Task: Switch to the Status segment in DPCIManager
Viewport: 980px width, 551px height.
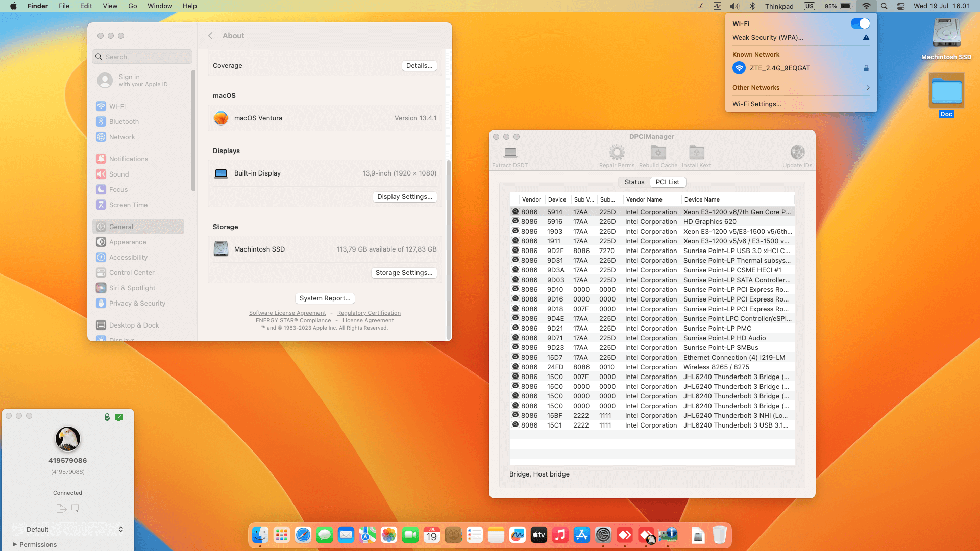Action: 634,182
